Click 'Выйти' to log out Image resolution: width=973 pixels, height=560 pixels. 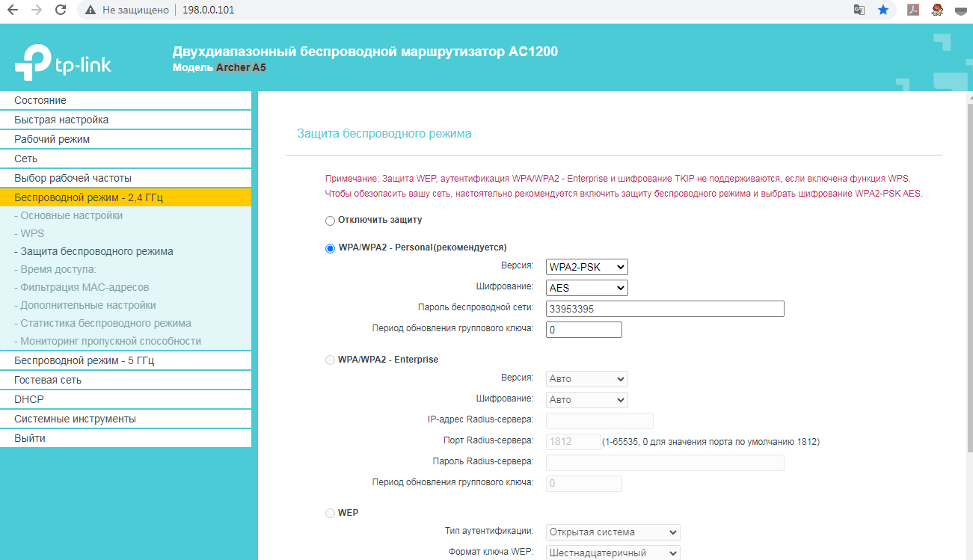click(126, 438)
